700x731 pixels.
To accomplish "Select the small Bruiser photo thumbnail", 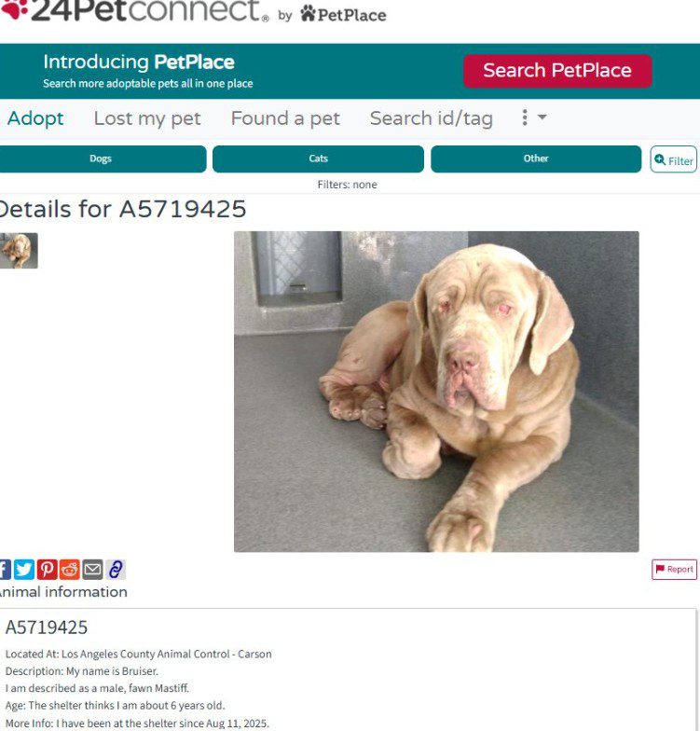I will (19, 251).
